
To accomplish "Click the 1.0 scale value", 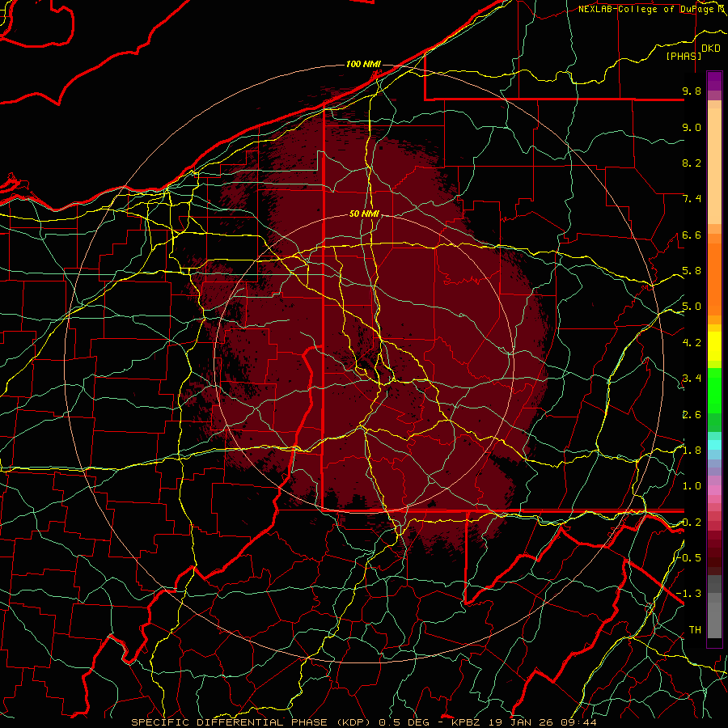I will pyautogui.click(x=692, y=486).
